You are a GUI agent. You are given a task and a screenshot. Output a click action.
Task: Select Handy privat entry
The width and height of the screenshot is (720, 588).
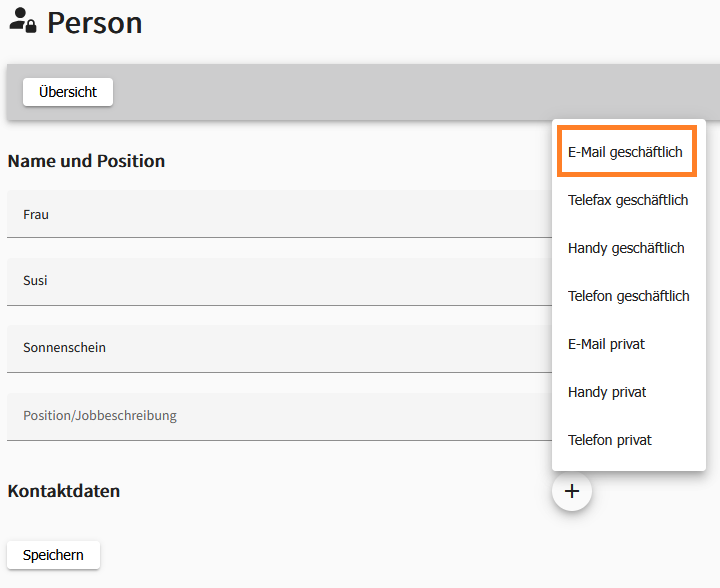point(607,392)
